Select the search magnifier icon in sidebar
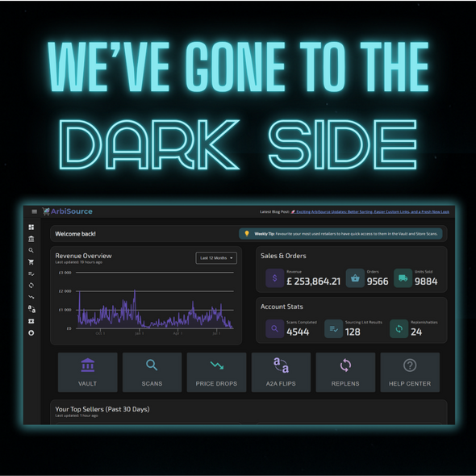The image size is (476, 476). (x=31, y=250)
